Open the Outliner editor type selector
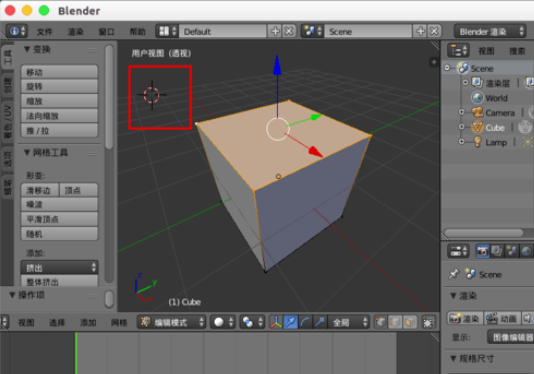 [x=458, y=51]
